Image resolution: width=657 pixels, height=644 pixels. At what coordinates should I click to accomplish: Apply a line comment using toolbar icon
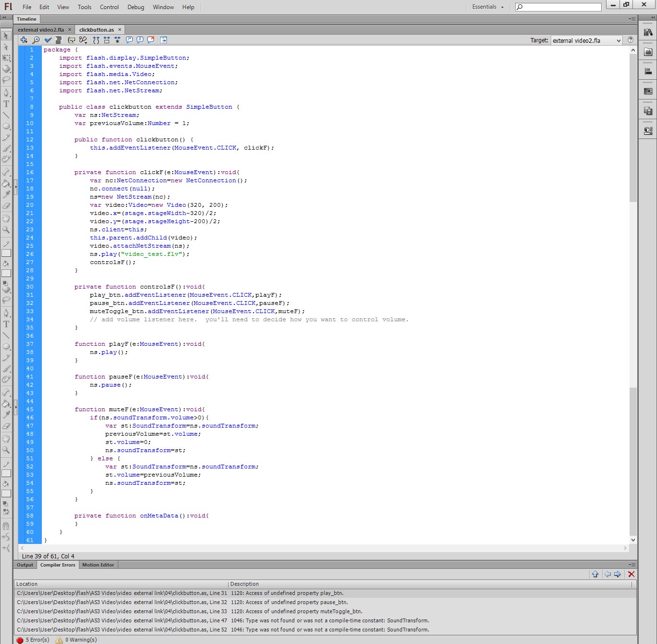140,40
